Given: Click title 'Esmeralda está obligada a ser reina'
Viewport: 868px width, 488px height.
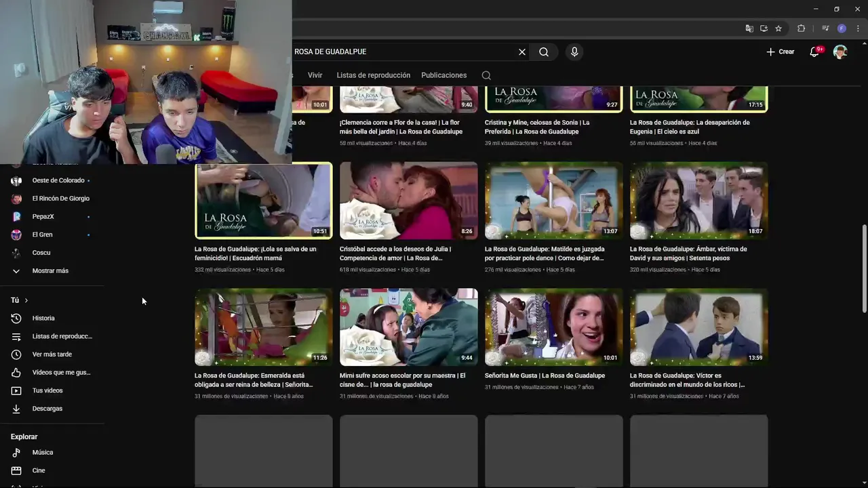Looking at the screenshot, I should 254,380.
